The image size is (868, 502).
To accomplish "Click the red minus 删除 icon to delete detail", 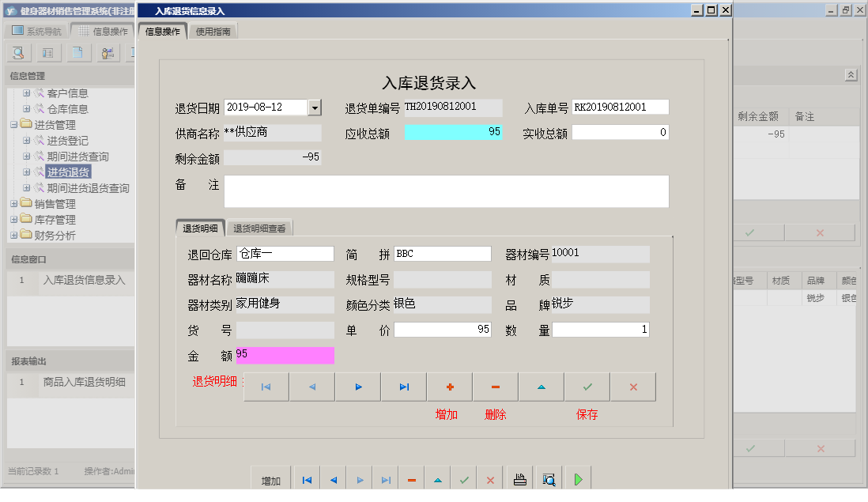I will 495,387.
